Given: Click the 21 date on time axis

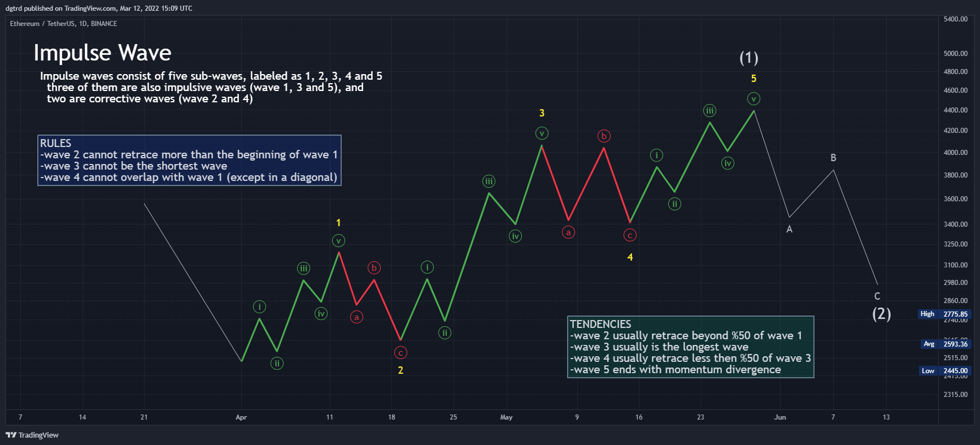Looking at the screenshot, I should click(x=144, y=417).
